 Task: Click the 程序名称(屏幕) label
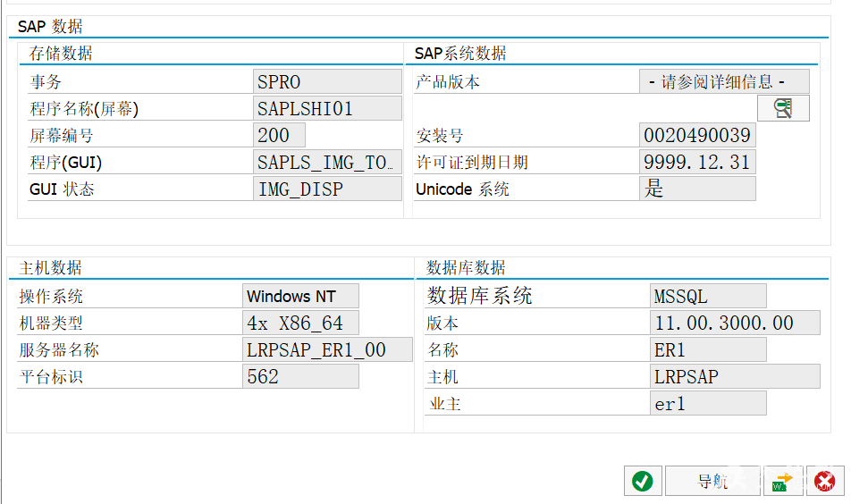[84, 108]
